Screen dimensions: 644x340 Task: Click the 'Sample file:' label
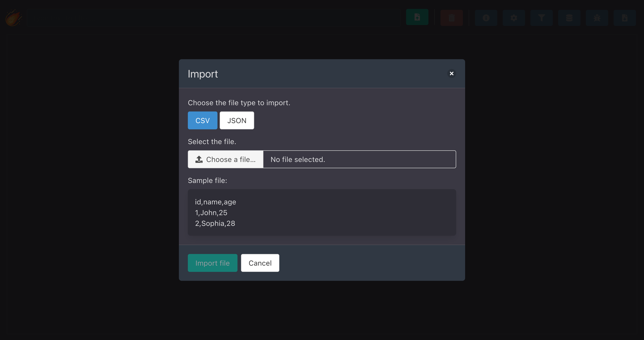click(208, 180)
